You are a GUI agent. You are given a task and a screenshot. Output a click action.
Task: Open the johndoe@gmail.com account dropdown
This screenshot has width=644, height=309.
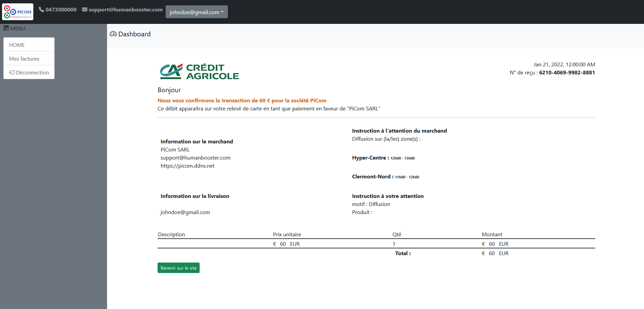click(x=197, y=12)
